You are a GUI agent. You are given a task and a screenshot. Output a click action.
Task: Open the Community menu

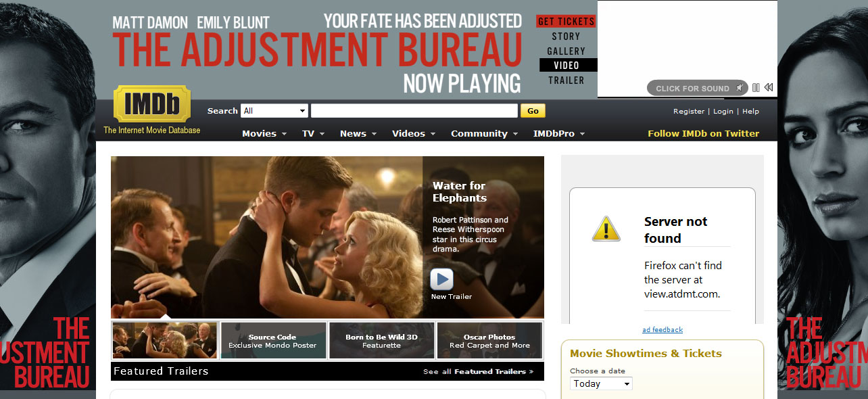[x=484, y=134]
